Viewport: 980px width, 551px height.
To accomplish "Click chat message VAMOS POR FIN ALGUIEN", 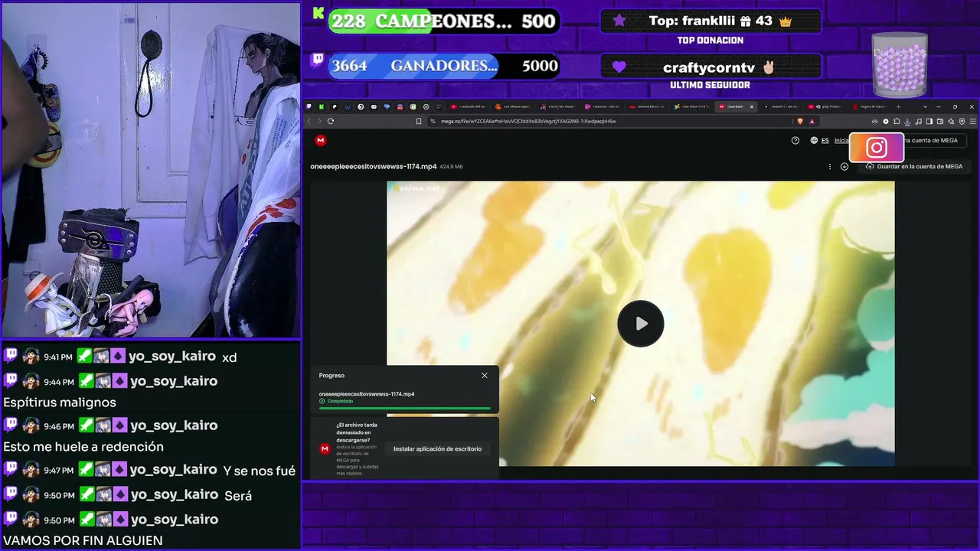I will click(x=83, y=540).
